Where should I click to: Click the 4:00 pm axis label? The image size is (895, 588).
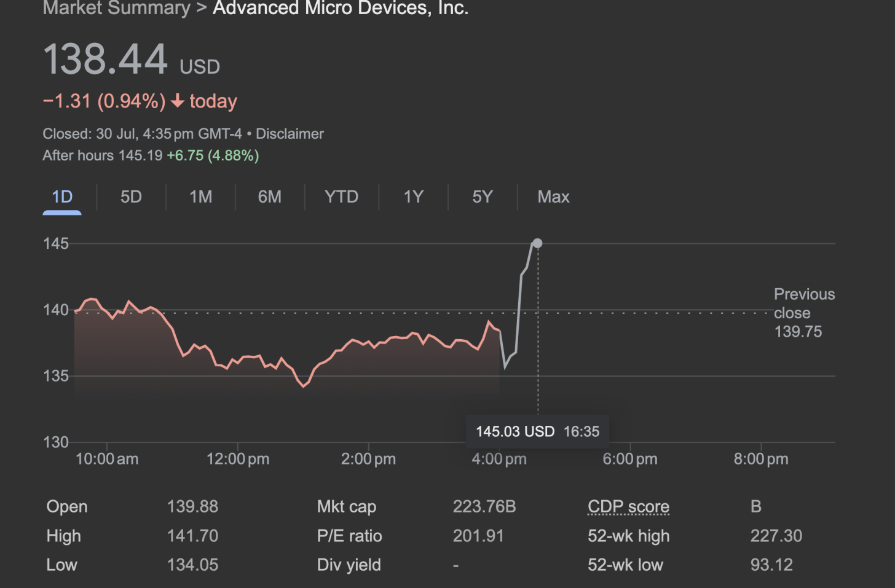(499, 459)
